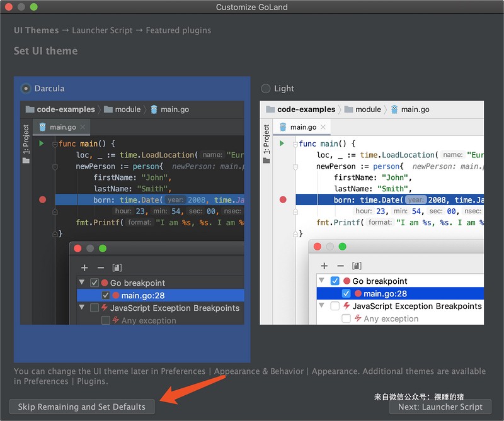
Task: Click Next: Launcher Script button
Action: pos(440,407)
